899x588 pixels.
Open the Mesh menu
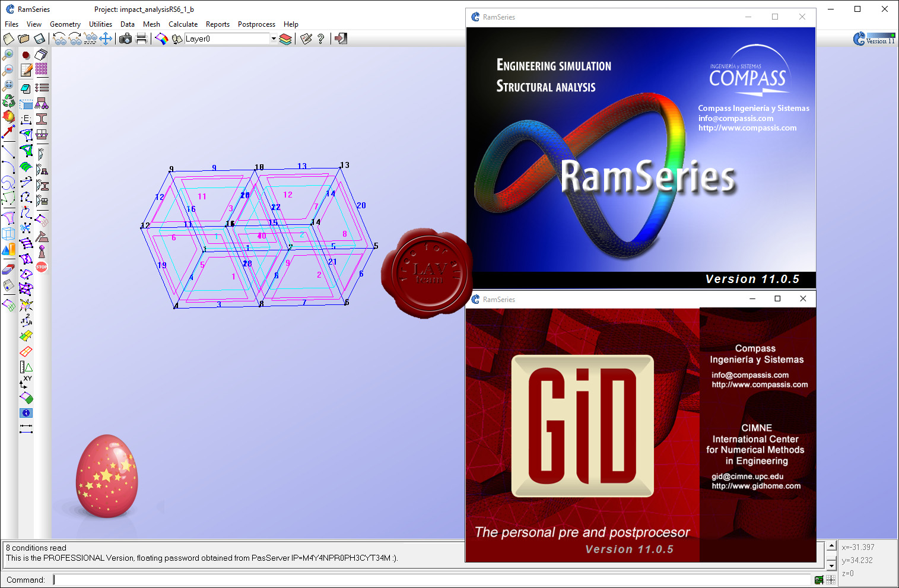coord(151,24)
